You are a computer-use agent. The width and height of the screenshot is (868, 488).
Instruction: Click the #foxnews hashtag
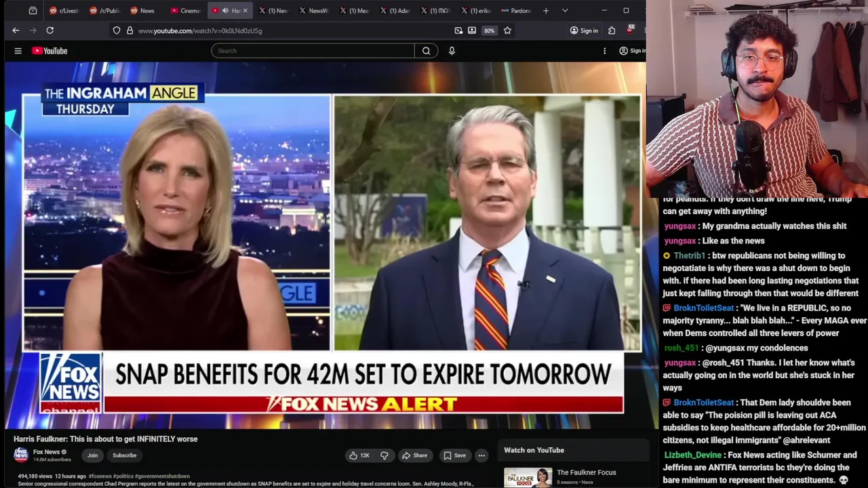tap(100, 476)
